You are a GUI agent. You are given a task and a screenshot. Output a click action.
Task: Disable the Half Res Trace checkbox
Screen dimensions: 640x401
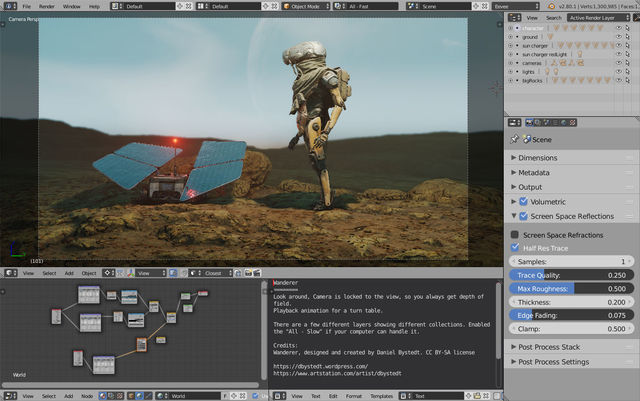516,247
